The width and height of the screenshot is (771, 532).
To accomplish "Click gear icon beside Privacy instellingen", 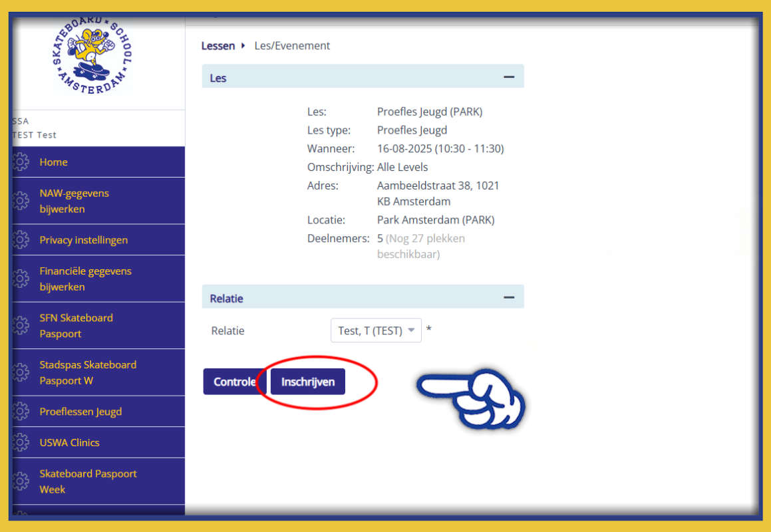I will click(x=21, y=240).
